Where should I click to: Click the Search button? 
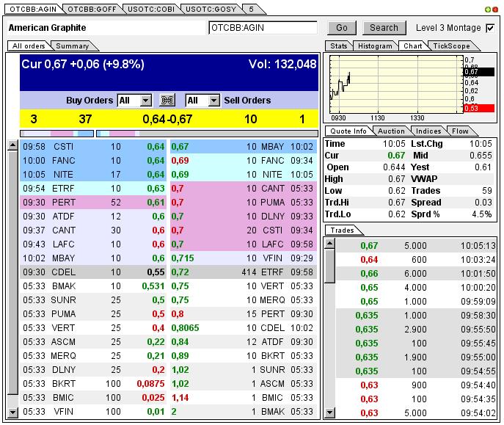(x=384, y=28)
